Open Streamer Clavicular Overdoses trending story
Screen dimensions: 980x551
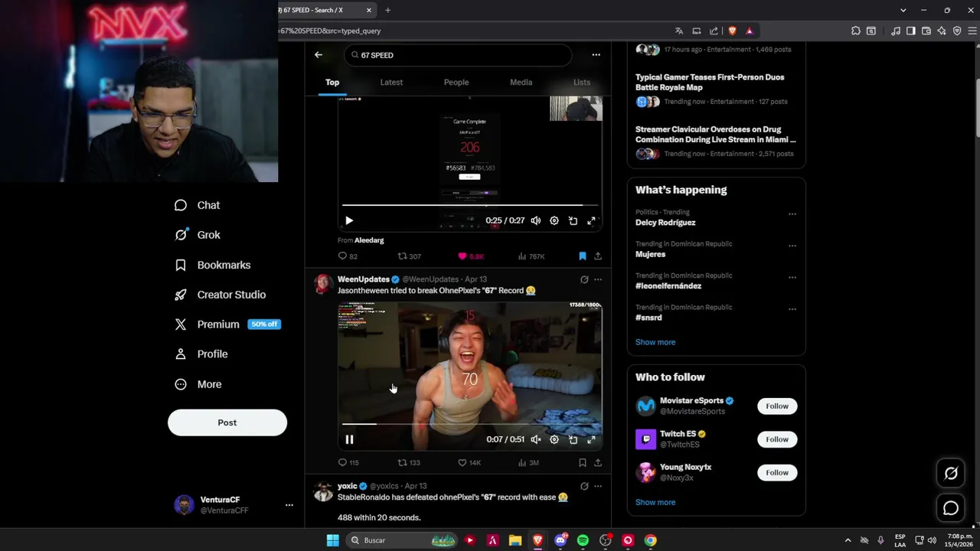pyautogui.click(x=716, y=142)
